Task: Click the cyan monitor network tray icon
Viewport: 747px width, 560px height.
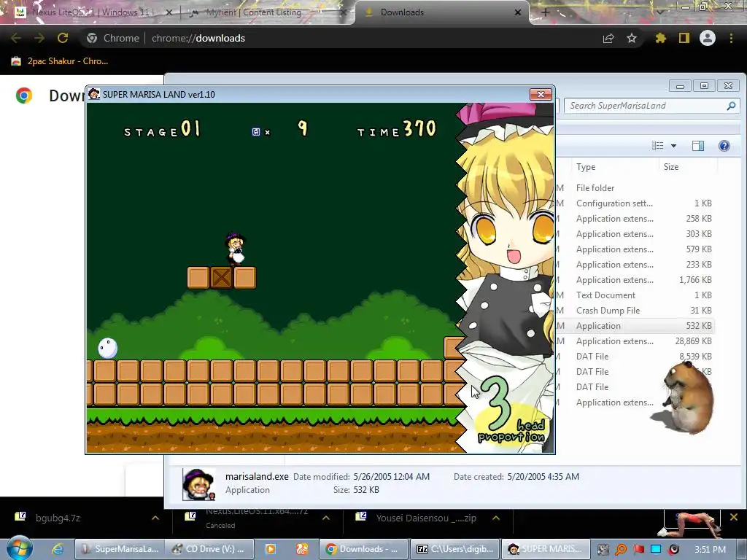Action: 656,550
